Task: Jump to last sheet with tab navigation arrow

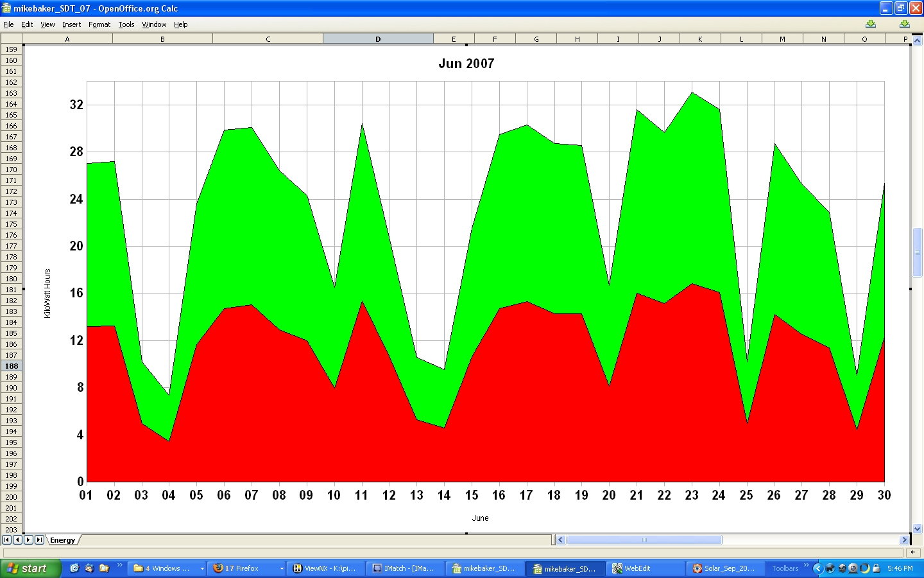Action: point(39,540)
